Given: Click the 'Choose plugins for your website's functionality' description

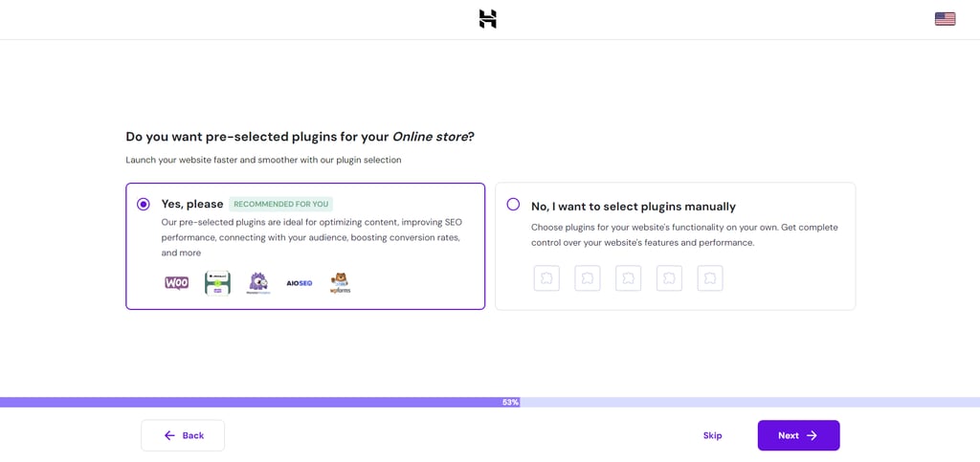Looking at the screenshot, I should pyautogui.click(x=684, y=234).
